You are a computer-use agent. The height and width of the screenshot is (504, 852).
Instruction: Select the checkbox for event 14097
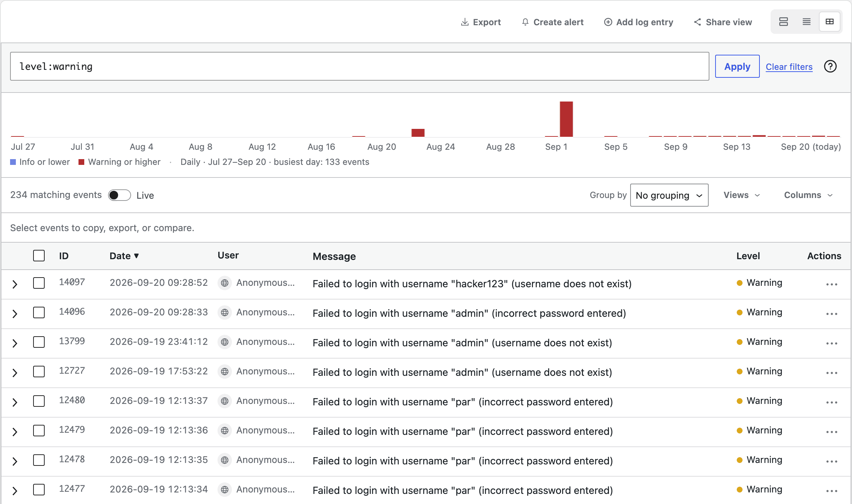39,283
